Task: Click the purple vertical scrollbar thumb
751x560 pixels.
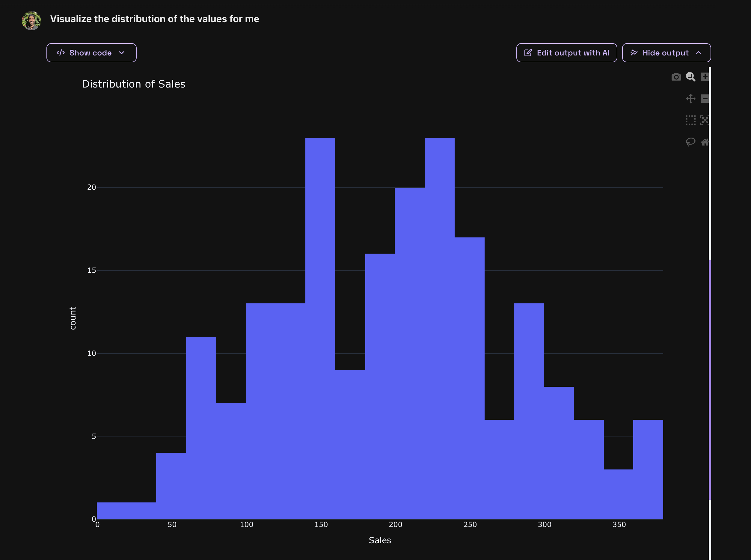Action: [710, 380]
